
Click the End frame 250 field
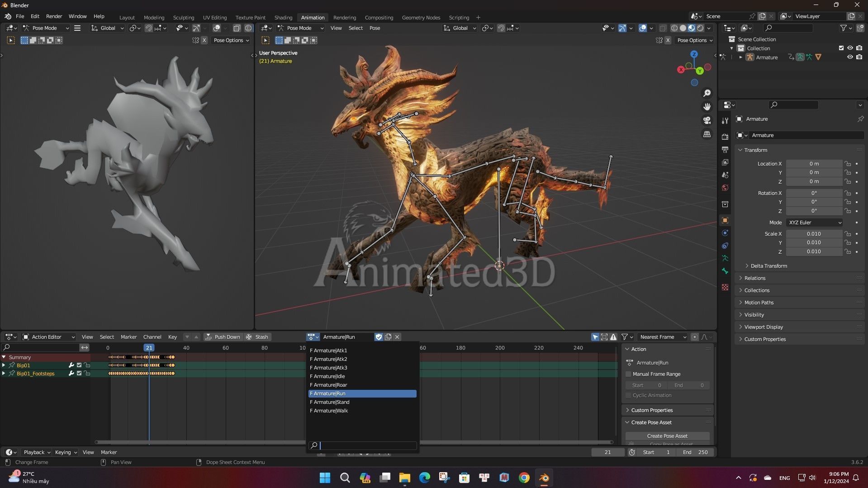coord(695,452)
